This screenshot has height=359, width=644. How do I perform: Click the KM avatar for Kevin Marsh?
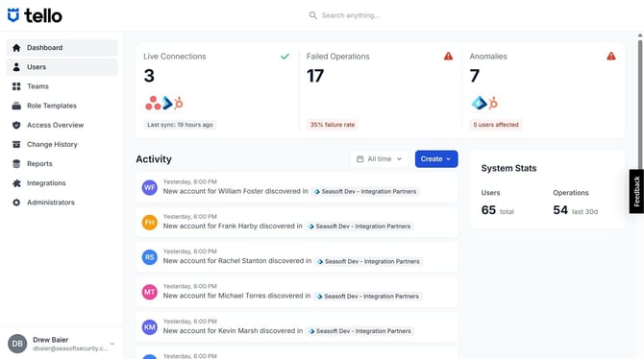pyautogui.click(x=150, y=327)
